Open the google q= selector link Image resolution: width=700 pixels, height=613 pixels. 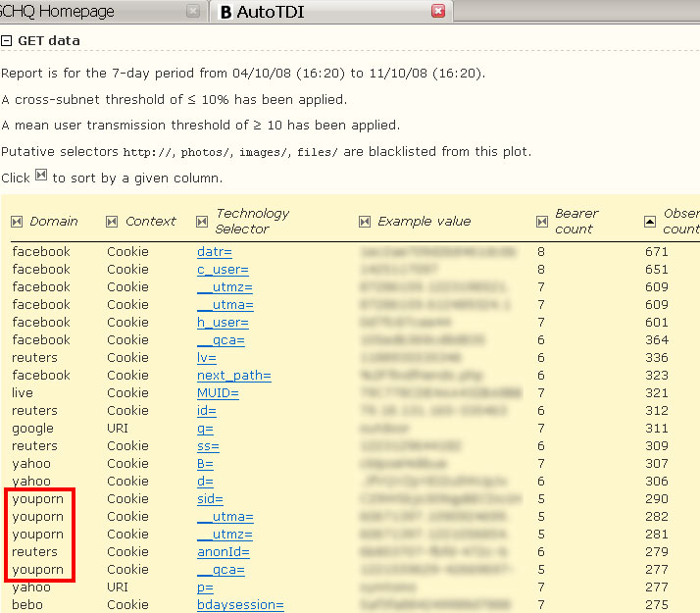(x=205, y=429)
